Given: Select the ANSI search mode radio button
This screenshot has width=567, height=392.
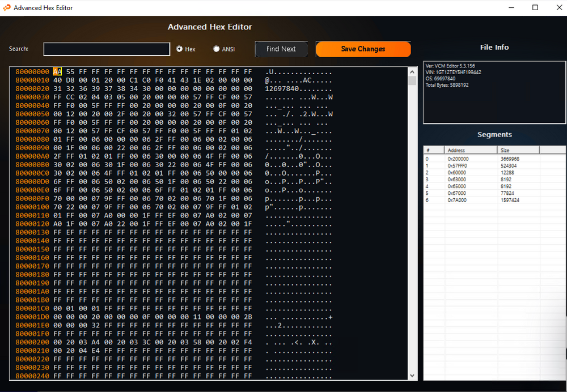Looking at the screenshot, I should pyautogui.click(x=216, y=49).
